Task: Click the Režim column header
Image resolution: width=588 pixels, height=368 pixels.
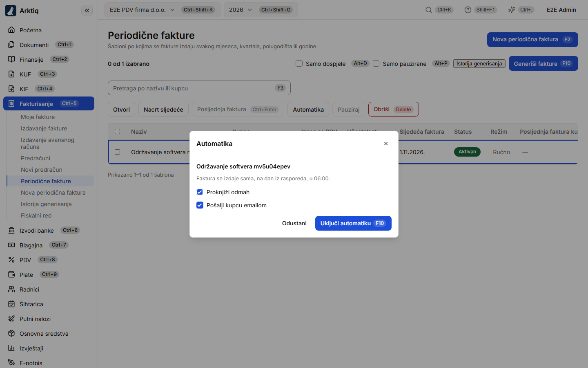Action: [499, 132]
